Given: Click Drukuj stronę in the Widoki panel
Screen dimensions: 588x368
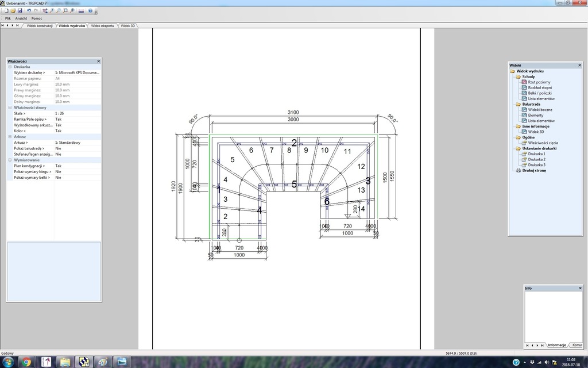Looking at the screenshot, I should [534, 170].
